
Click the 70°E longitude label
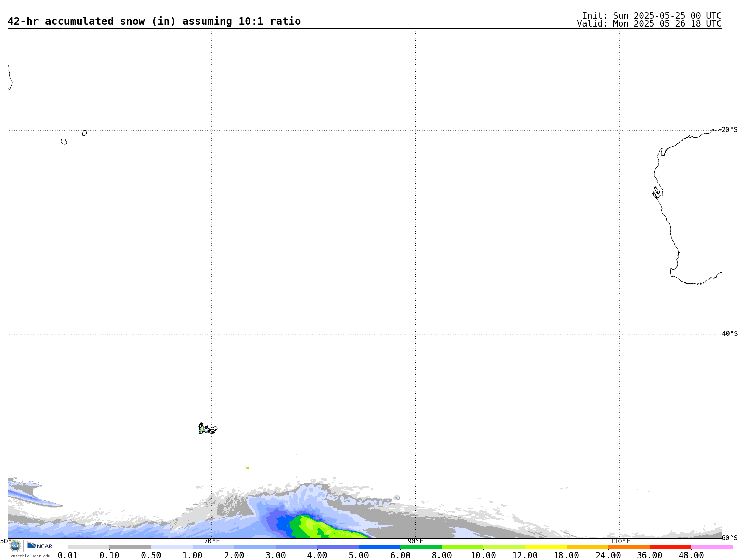[x=212, y=541]
